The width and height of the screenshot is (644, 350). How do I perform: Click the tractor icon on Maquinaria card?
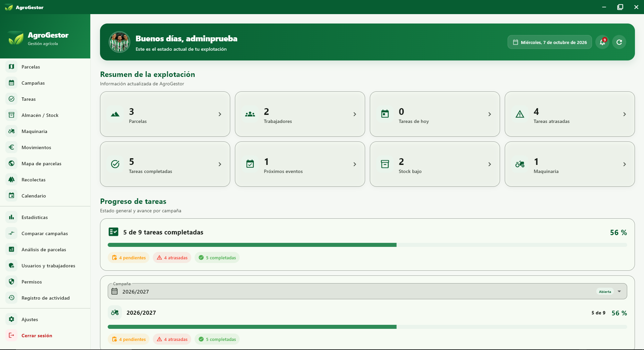tap(520, 164)
